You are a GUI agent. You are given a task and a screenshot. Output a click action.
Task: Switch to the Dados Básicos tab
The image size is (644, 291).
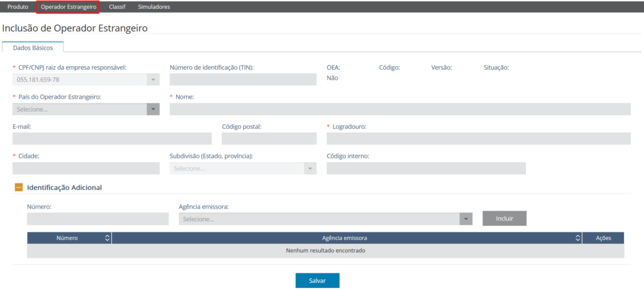click(33, 48)
